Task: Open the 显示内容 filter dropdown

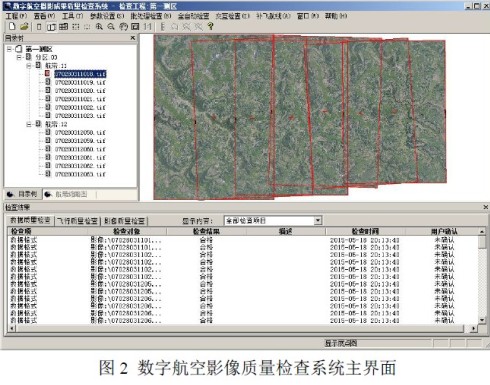Action: [x=318, y=220]
